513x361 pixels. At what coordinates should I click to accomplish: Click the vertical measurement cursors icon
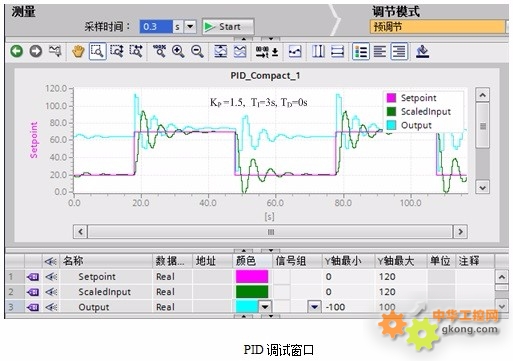318,51
